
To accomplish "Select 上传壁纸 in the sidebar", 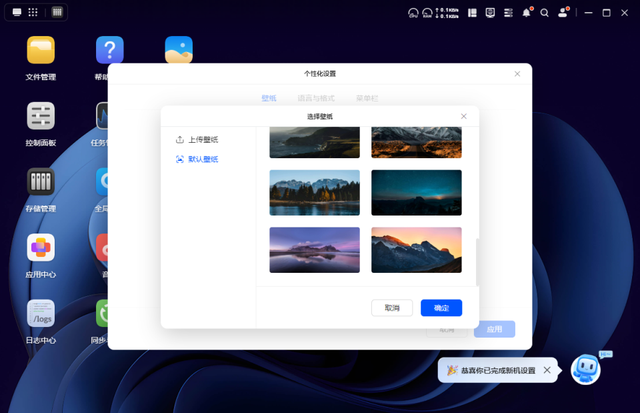I will pyautogui.click(x=197, y=140).
